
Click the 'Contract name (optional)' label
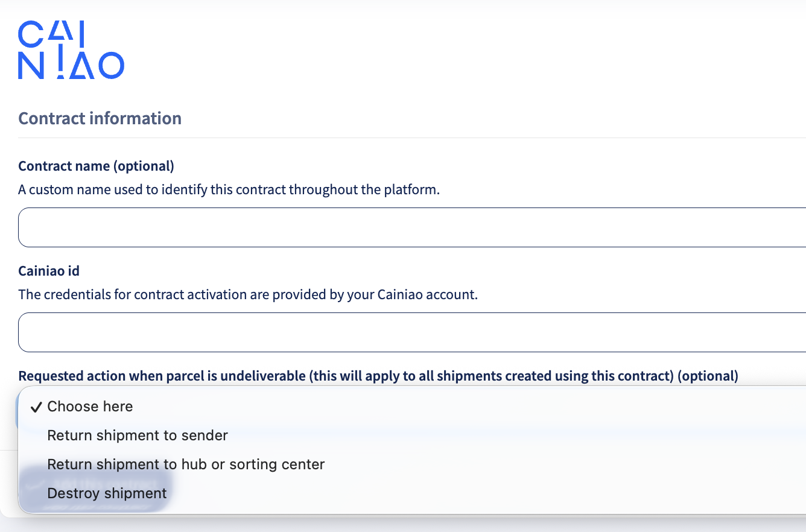click(x=97, y=166)
